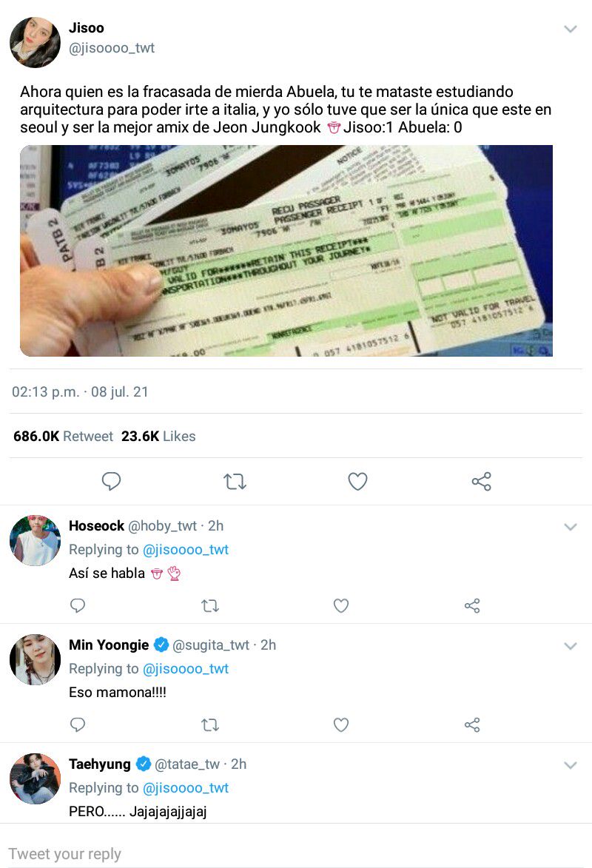Like Min Yoongie's reply
The height and width of the screenshot is (868, 592).
(x=341, y=725)
